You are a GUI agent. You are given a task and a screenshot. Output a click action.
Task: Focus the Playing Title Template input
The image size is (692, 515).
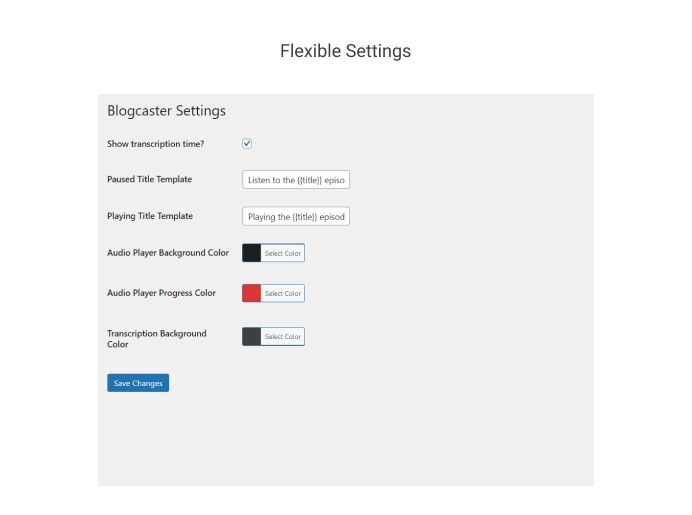296,217
